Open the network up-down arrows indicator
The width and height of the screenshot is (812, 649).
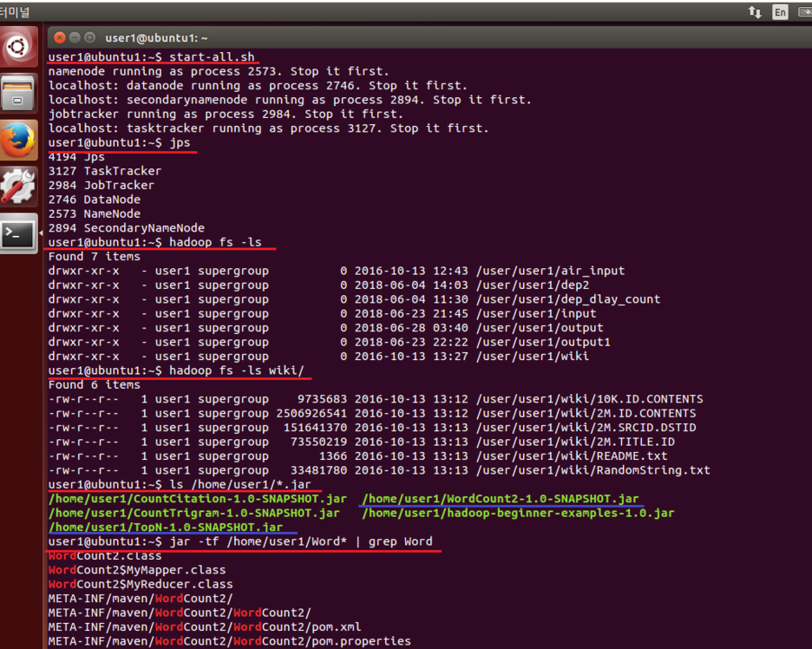(x=755, y=12)
